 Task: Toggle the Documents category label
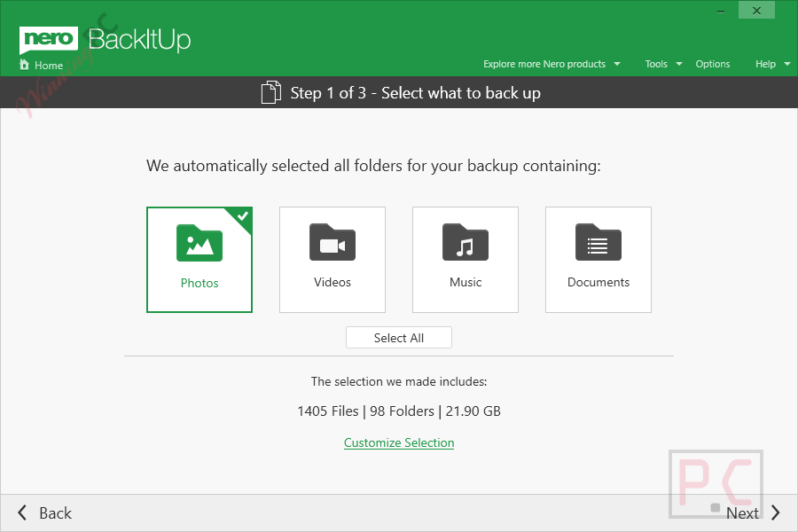pyautogui.click(x=598, y=282)
